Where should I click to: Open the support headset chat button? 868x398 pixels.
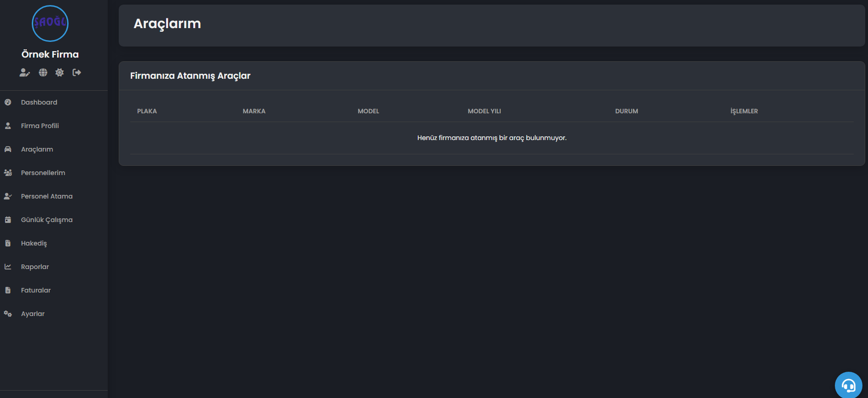(x=849, y=386)
